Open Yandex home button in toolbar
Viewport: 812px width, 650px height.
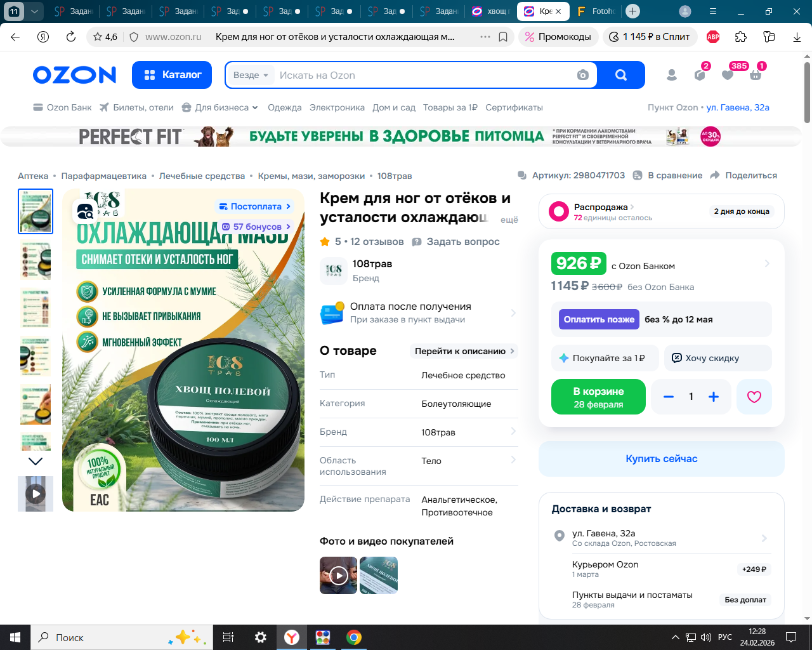[x=43, y=37]
